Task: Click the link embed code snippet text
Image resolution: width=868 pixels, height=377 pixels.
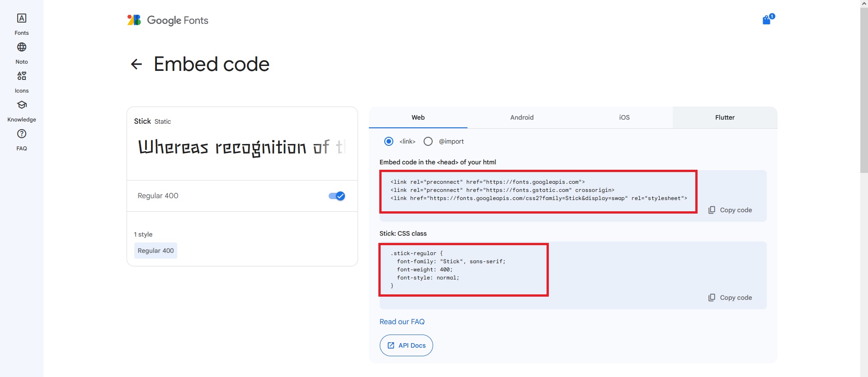Action: (538, 190)
